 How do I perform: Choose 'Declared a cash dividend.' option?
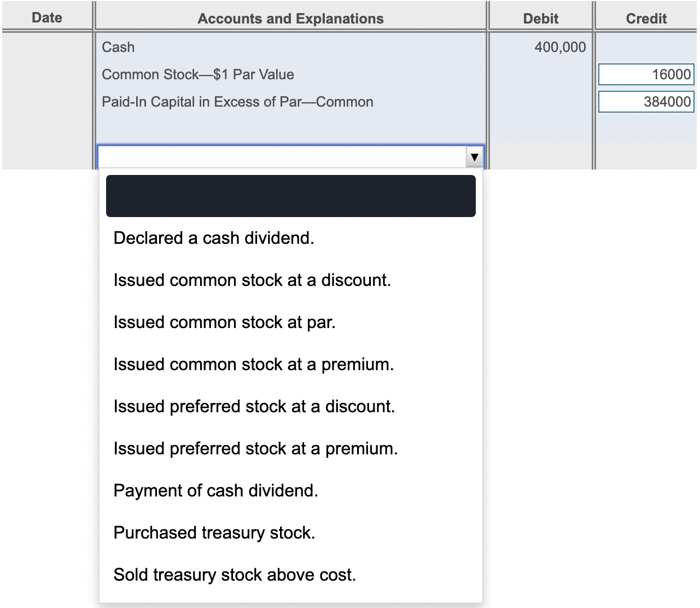214,238
